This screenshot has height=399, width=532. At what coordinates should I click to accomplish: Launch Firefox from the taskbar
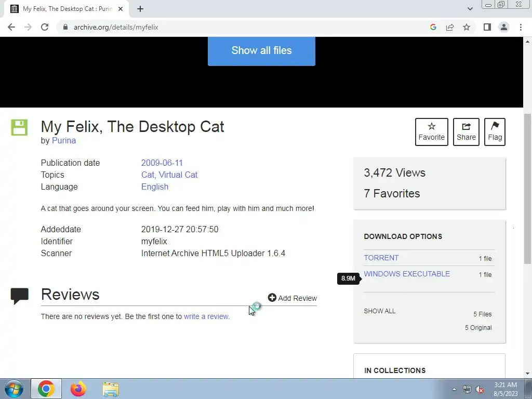click(x=78, y=389)
